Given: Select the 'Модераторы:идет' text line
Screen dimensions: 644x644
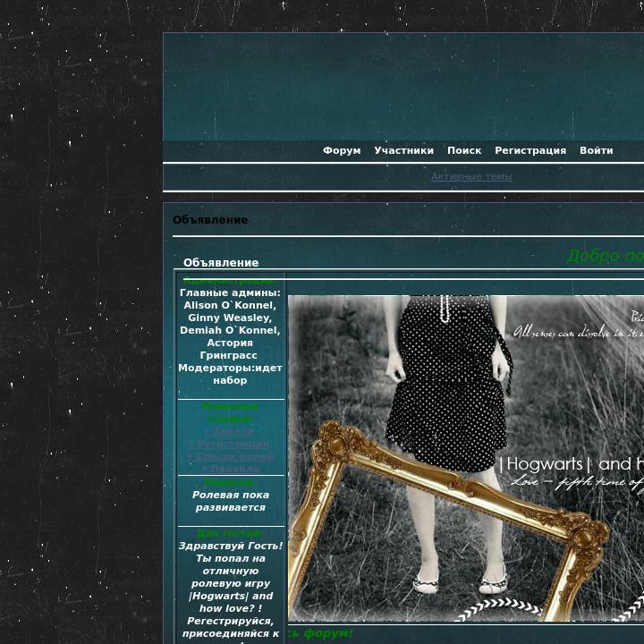Looking at the screenshot, I should (230, 368).
